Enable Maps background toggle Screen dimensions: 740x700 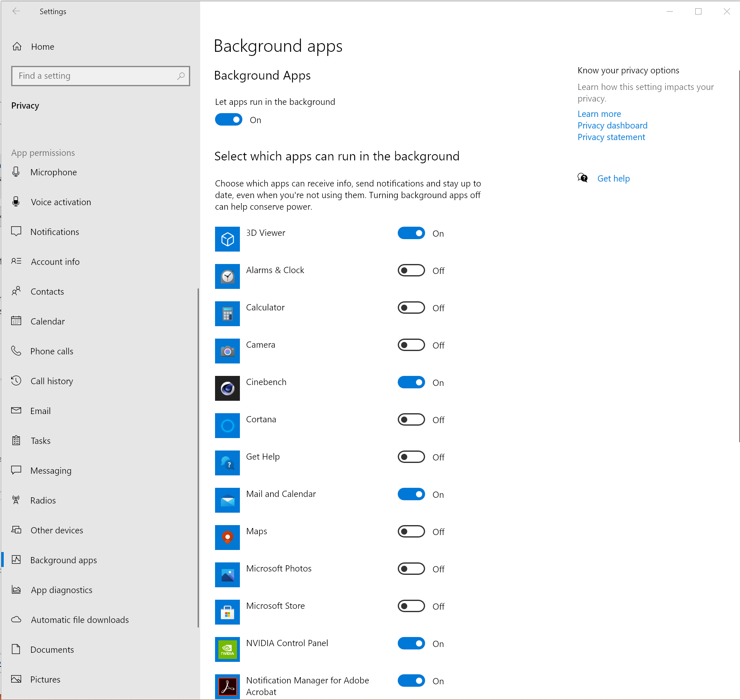pos(411,532)
